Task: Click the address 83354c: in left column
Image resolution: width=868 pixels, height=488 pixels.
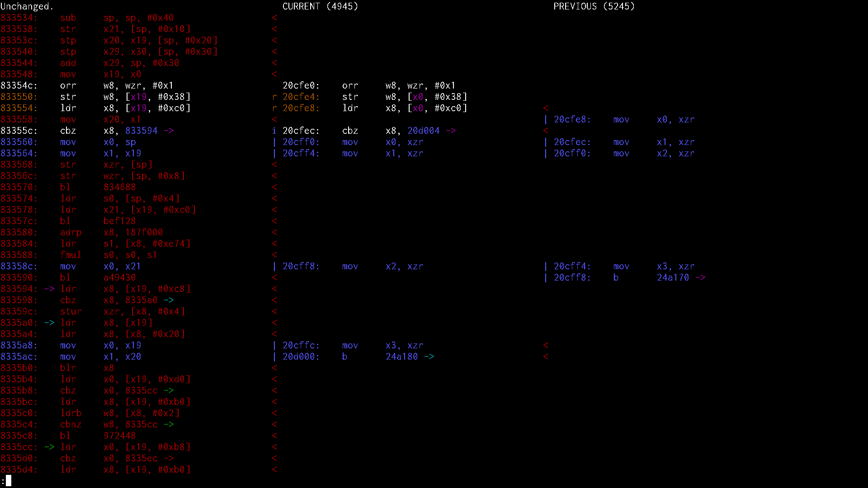Action: coord(19,85)
